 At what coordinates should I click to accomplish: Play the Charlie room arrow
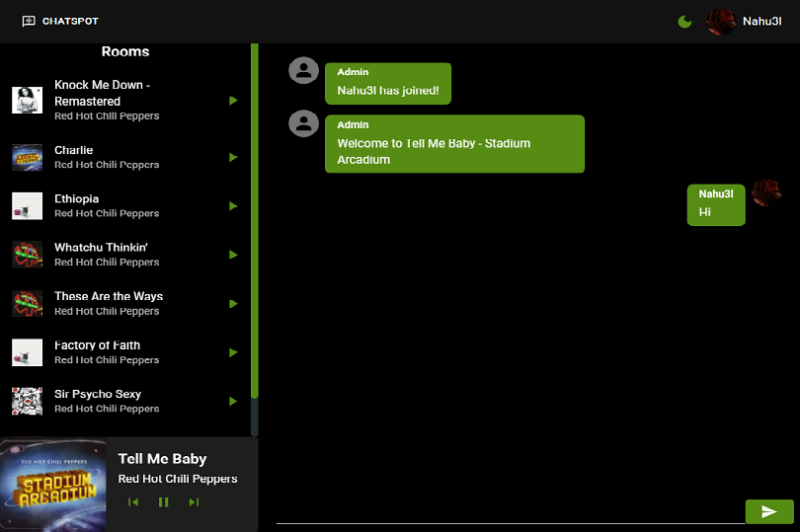click(x=233, y=157)
